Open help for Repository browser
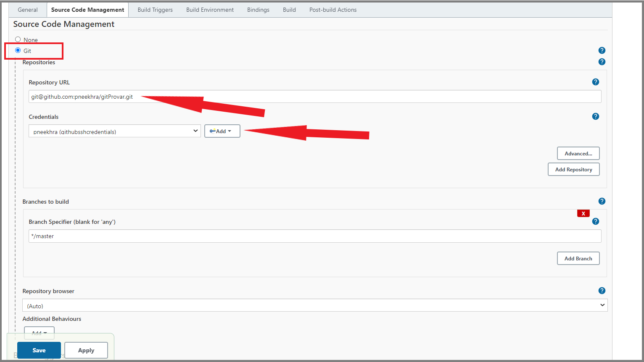 tap(602, 291)
